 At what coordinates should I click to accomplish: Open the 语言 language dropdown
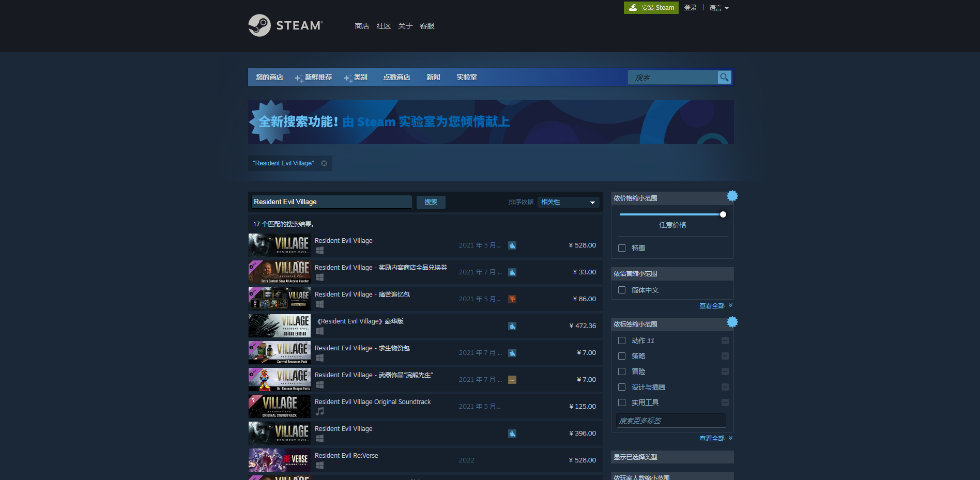click(x=719, y=8)
